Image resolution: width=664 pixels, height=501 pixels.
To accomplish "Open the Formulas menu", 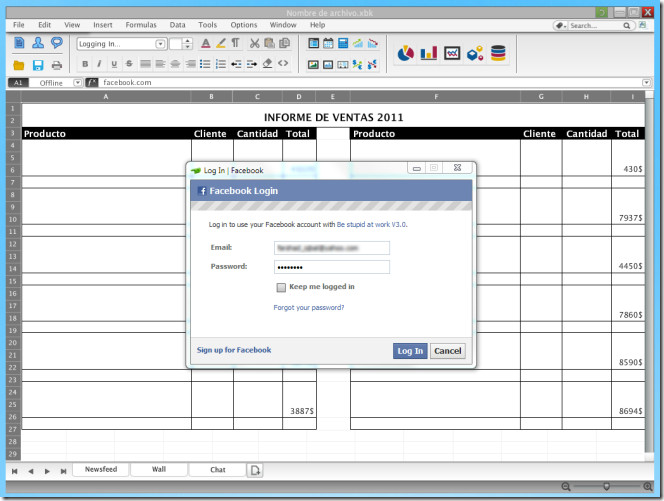I will point(141,25).
